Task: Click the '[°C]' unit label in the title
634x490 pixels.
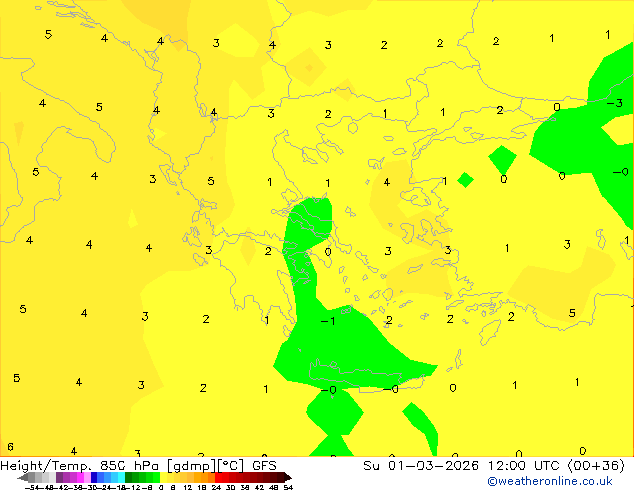Action: (x=231, y=466)
